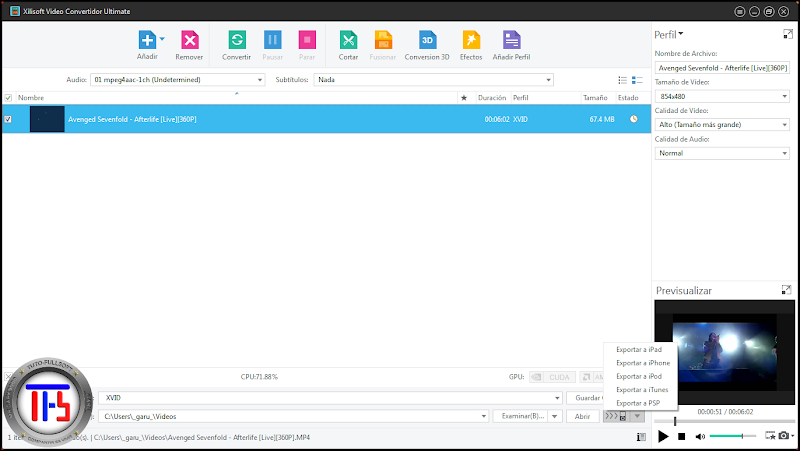Click the 00:06:02 duration cell
Viewport: 800px width, 451px height.
coord(497,119)
